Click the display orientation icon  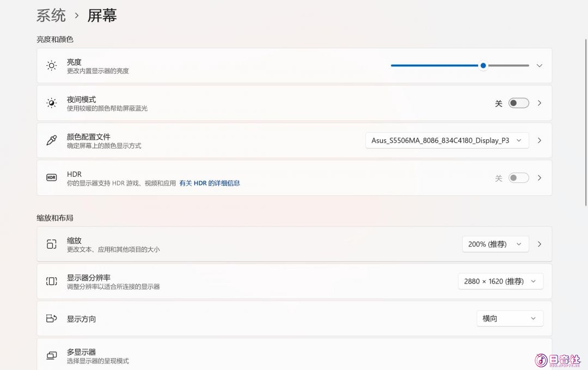(51, 319)
